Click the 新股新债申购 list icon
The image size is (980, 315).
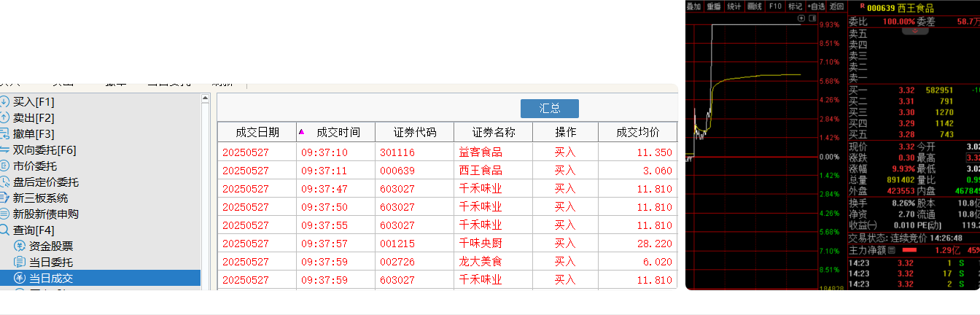pos(4,214)
